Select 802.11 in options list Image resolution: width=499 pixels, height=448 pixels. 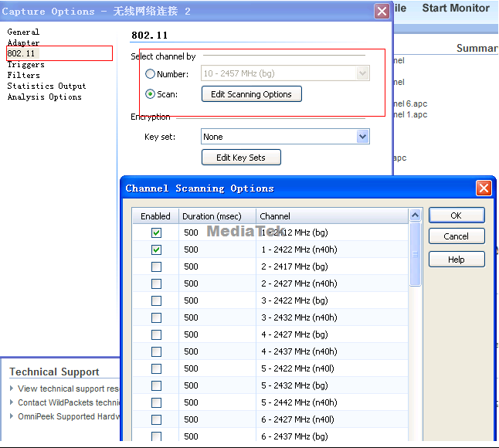point(21,53)
